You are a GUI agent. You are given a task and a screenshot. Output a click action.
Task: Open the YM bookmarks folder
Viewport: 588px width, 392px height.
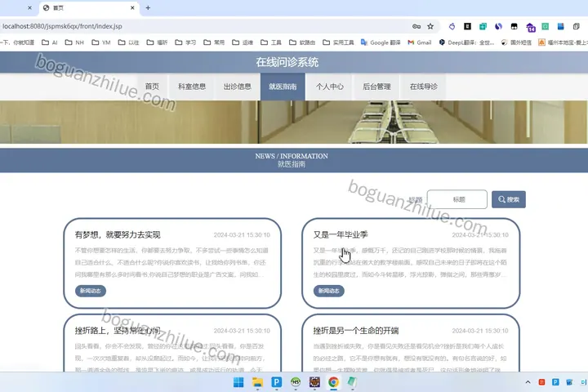[x=101, y=42]
